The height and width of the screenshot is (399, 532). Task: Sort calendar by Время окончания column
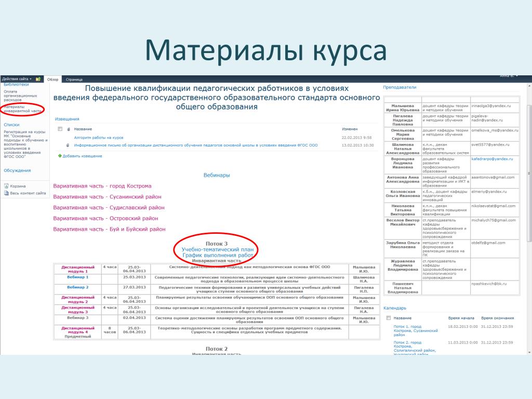[497, 318]
